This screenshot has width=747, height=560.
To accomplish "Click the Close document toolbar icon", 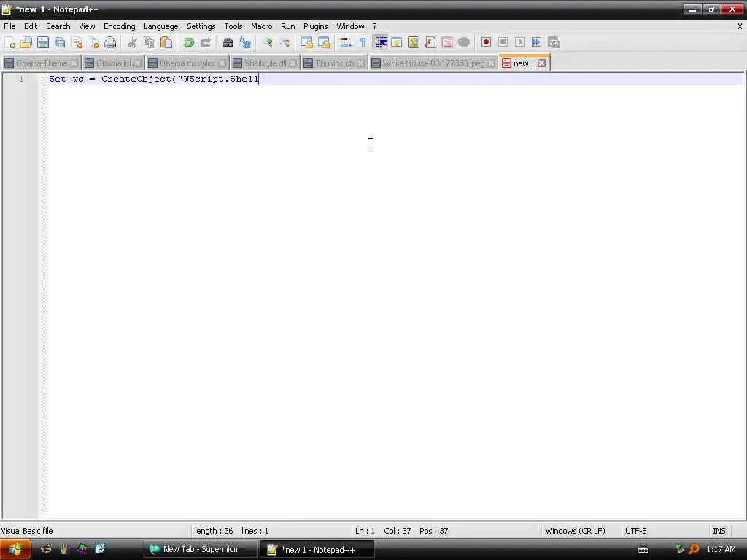I will [x=77, y=42].
